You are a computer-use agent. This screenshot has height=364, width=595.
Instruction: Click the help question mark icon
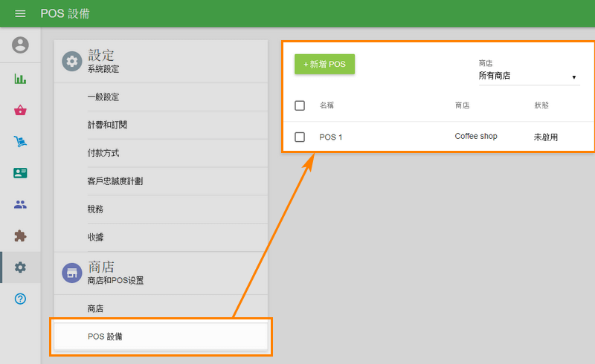click(x=20, y=299)
